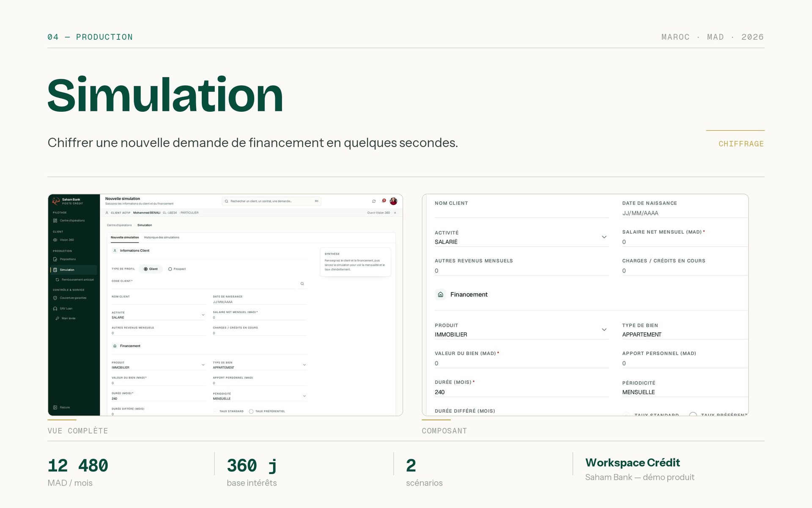The height and width of the screenshot is (508, 812).
Task: Click the Ouvrir Vision 360 link
Action: [x=379, y=213]
